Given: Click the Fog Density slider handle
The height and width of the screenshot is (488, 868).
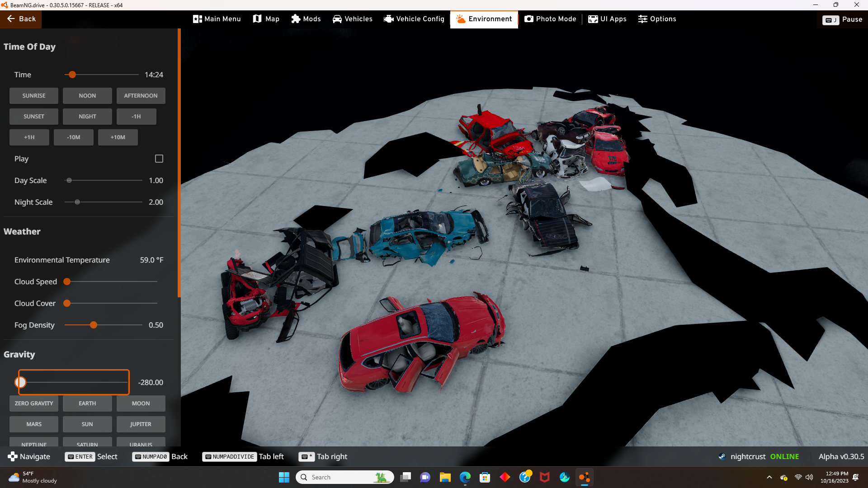Looking at the screenshot, I should (94, 325).
